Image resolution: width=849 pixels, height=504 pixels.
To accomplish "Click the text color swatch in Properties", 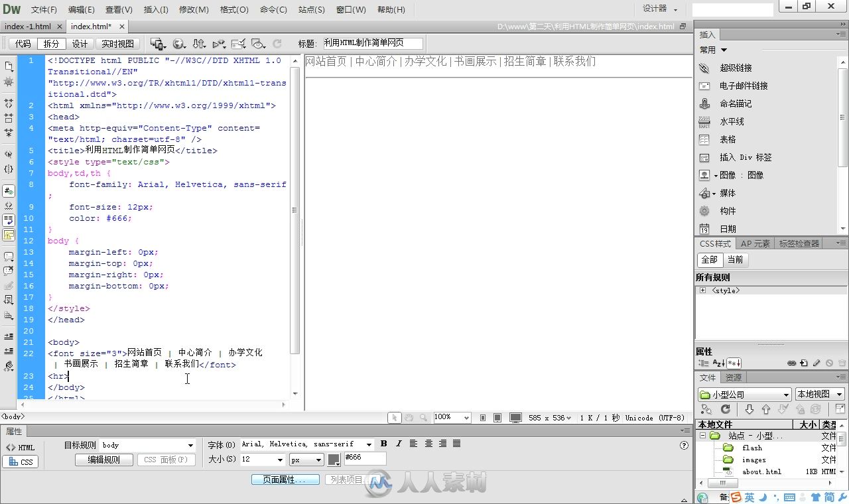I will 334,460.
